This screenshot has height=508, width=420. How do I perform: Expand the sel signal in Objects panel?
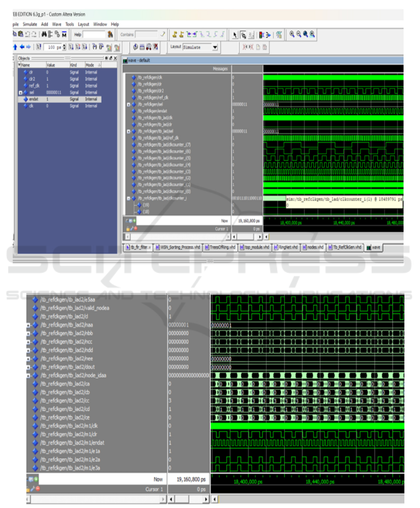20,92
